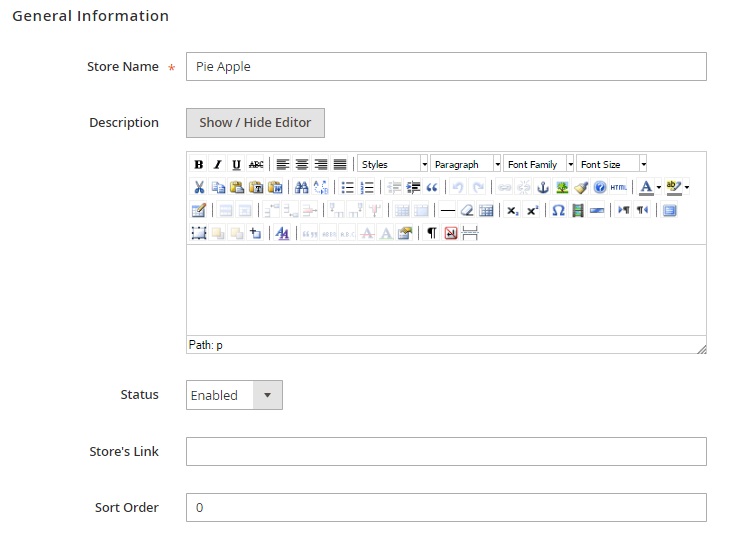
Task: Toggle italic formatting in editor
Action: click(217, 164)
